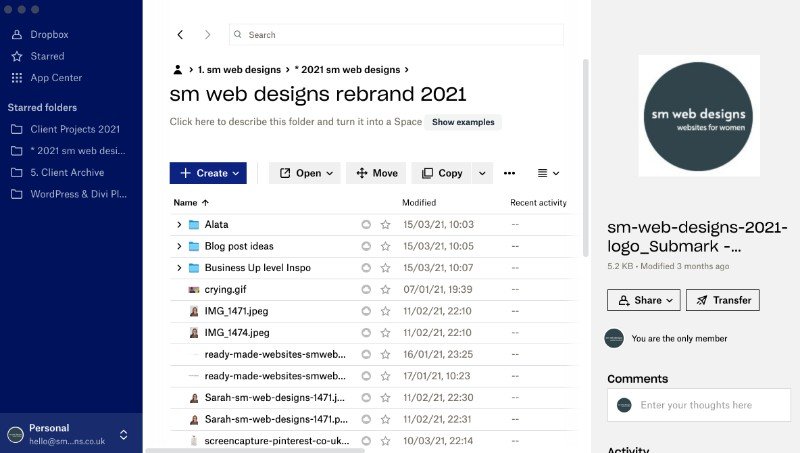Open App Center in the sidebar
Image resolution: width=800 pixels, height=453 pixels.
[56, 78]
